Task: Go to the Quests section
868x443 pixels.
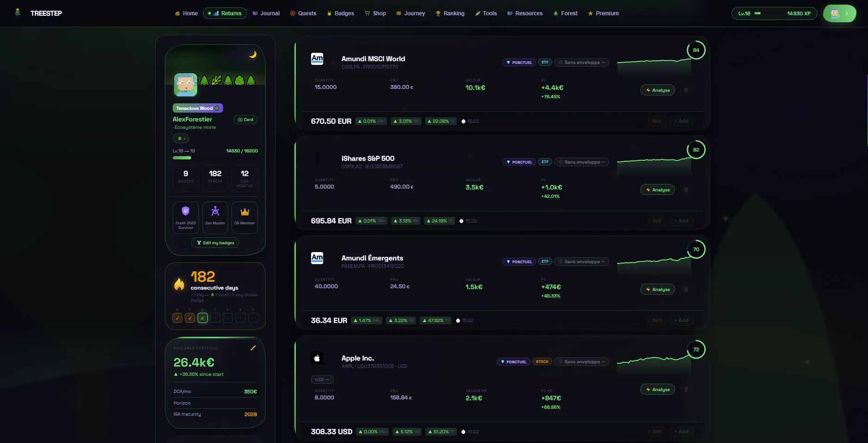Action: click(303, 13)
